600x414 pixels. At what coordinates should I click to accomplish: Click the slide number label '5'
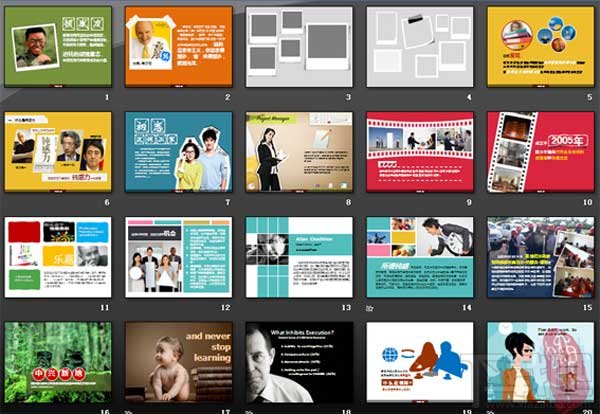tap(590, 97)
